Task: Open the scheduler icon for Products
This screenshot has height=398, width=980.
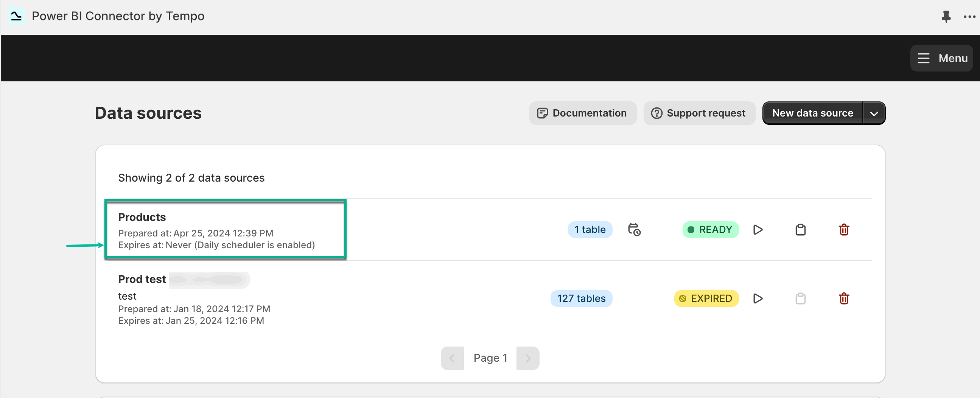Action: pos(634,229)
